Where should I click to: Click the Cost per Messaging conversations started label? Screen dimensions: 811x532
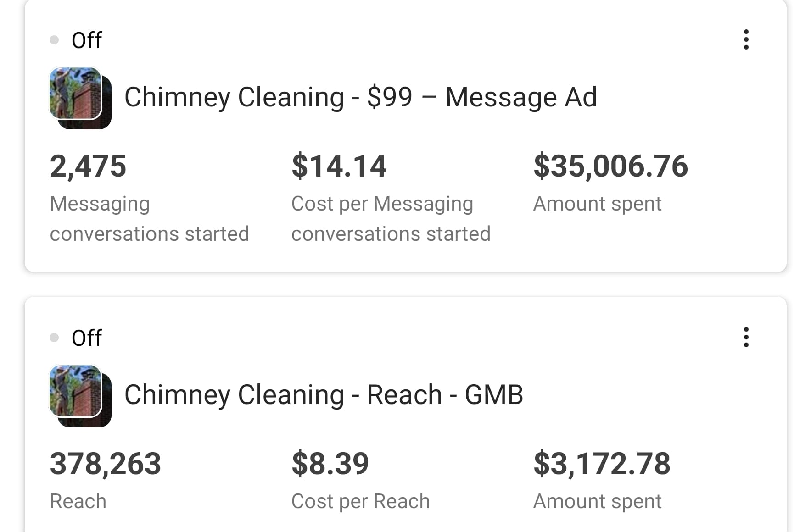pyautogui.click(x=391, y=218)
